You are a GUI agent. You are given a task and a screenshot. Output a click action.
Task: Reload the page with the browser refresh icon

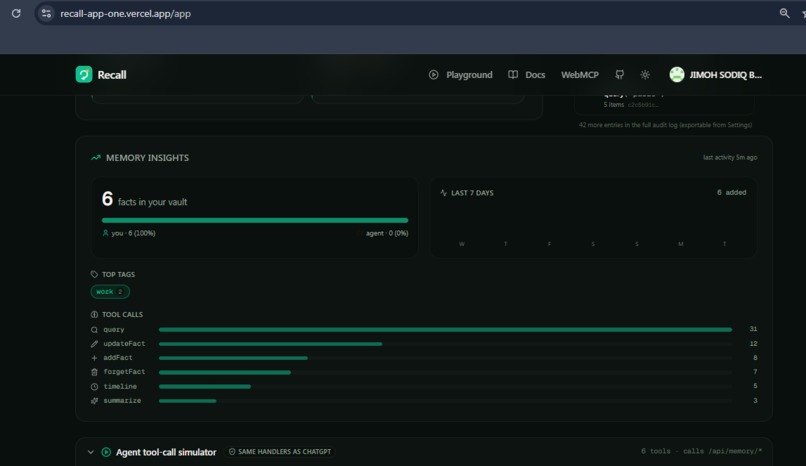[x=16, y=13]
